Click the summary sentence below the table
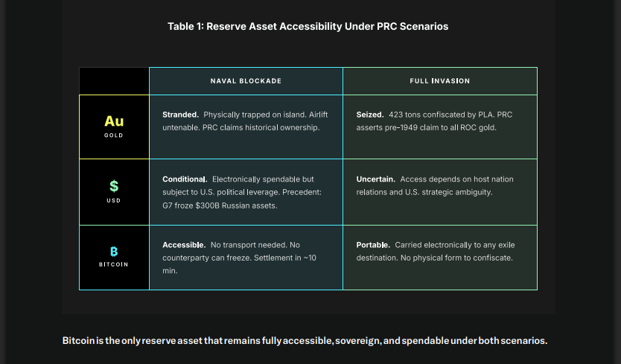This screenshot has width=621, height=364. [x=305, y=341]
